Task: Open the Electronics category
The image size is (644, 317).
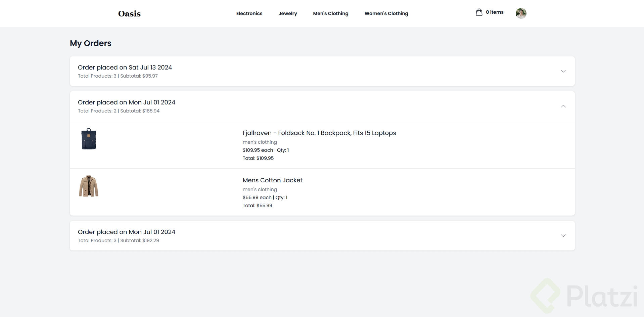Action: pyautogui.click(x=249, y=13)
